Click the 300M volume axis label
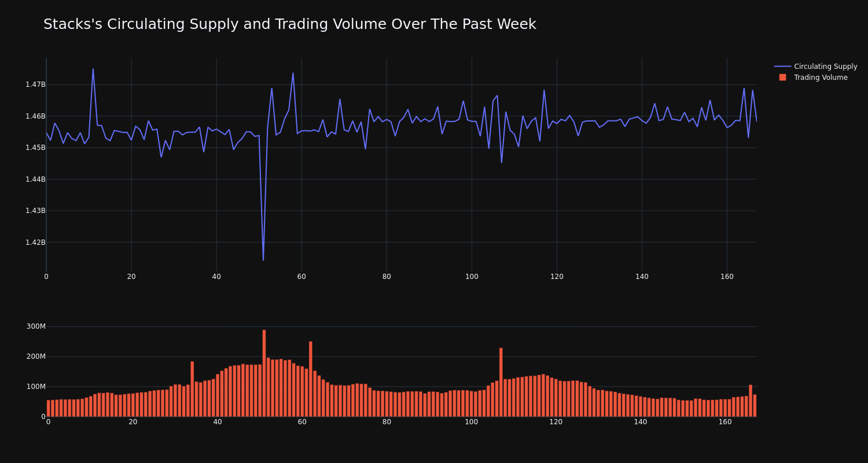 [36, 326]
